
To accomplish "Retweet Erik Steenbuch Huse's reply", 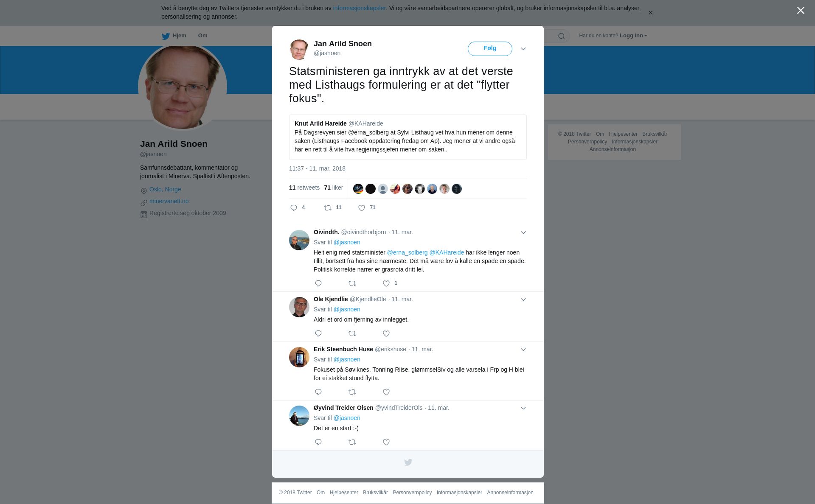I will click(352, 392).
